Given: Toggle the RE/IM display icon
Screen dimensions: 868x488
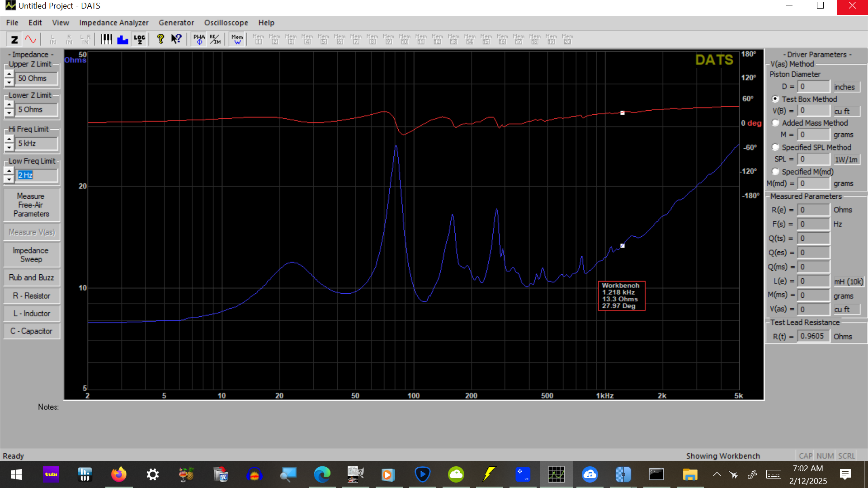Looking at the screenshot, I should tap(215, 39).
